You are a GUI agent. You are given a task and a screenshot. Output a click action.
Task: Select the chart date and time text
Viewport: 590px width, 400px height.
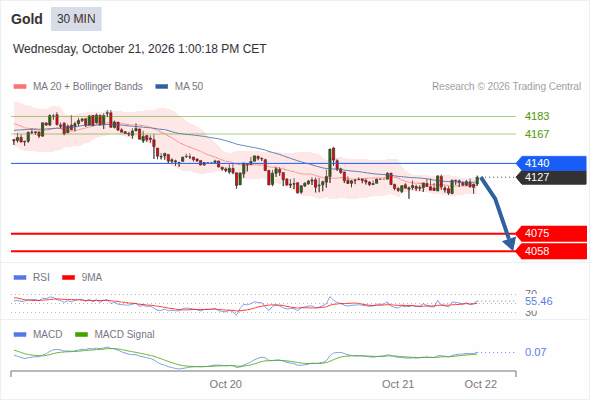140,49
